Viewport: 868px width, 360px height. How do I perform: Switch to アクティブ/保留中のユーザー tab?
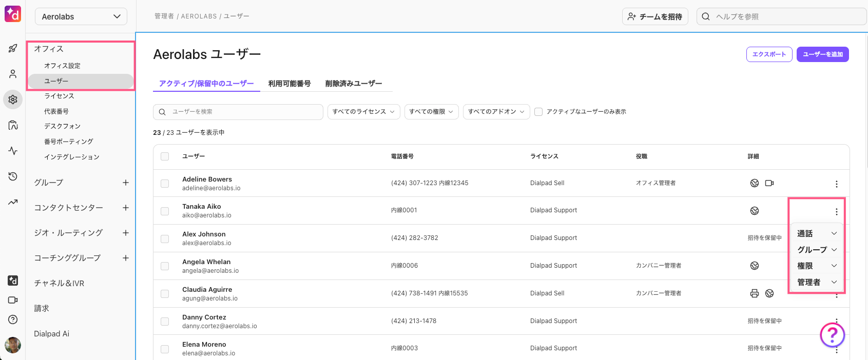click(206, 84)
